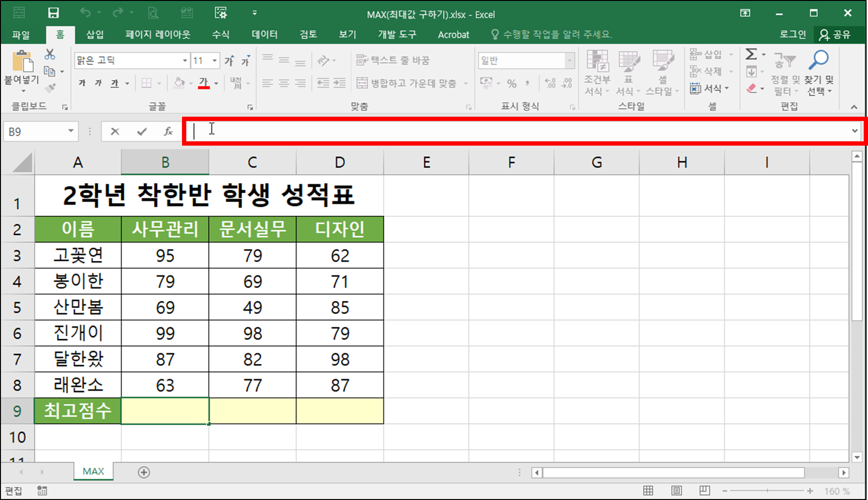Toggle bold formatting on selected cell
This screenshot has width=868, height=500.
click(x=81, y=83)
